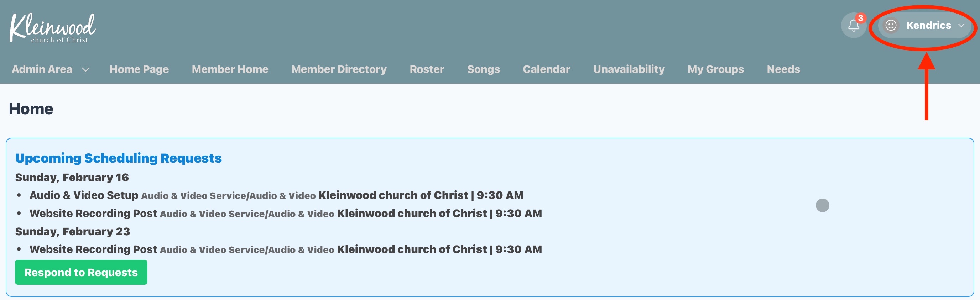Click the Kleinwood church of Christ logo
The image size is (980, 300).
pos(52,28)
